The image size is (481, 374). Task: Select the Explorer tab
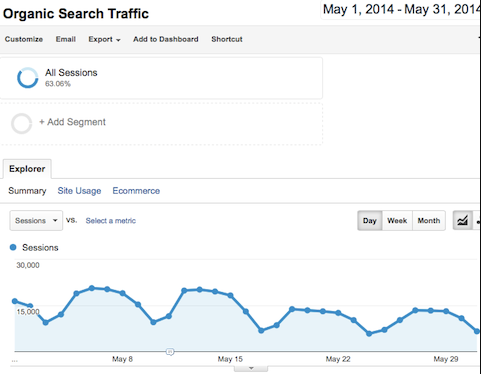pos(27,169)
